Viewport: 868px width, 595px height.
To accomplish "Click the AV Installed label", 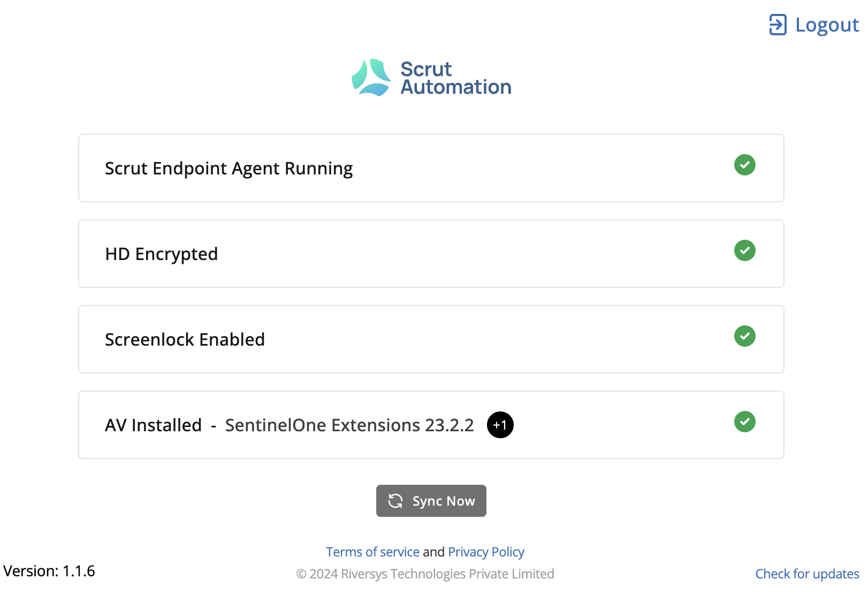I will coord(153,425).
